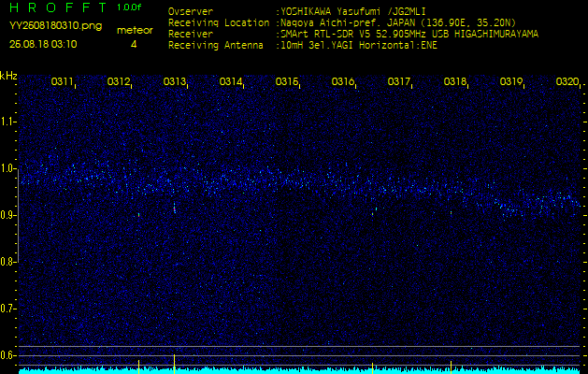Click the 1.1 frequency axis label
The image size is (588, 374).
click(x=7, y=122)
